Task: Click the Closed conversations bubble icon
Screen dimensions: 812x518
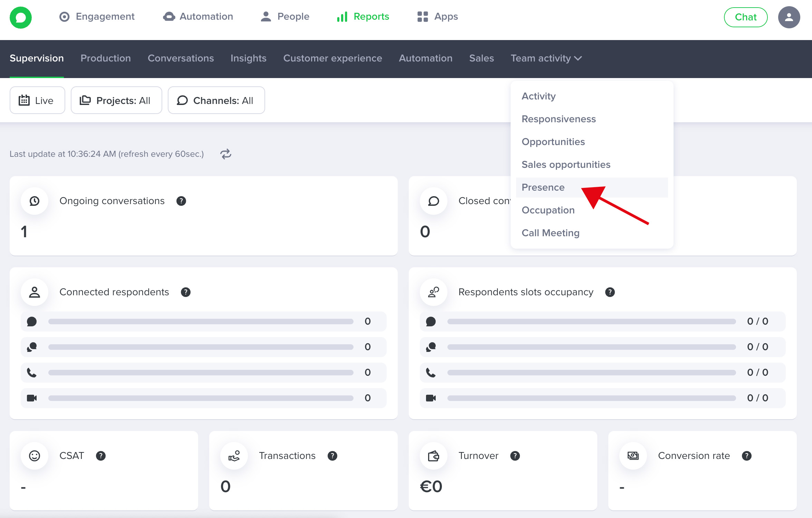Action: [x=434, y=201]
